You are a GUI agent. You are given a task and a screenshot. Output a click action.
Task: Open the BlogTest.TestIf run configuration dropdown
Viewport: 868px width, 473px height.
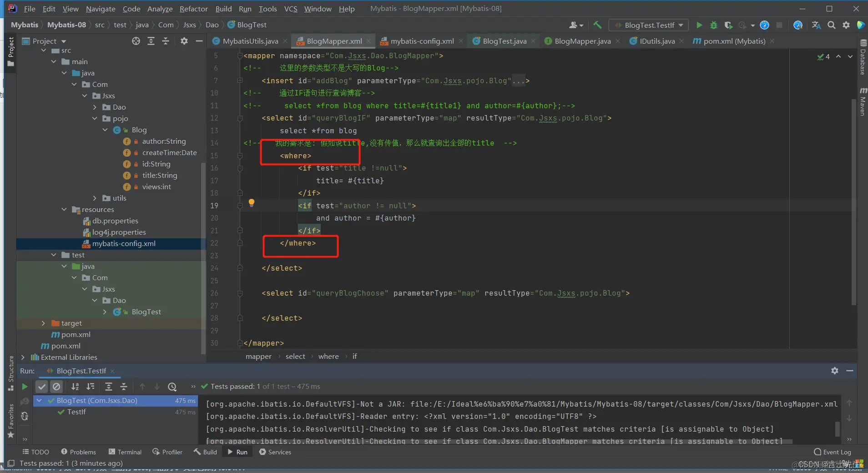pyautogui.click(x=649, y=25)
